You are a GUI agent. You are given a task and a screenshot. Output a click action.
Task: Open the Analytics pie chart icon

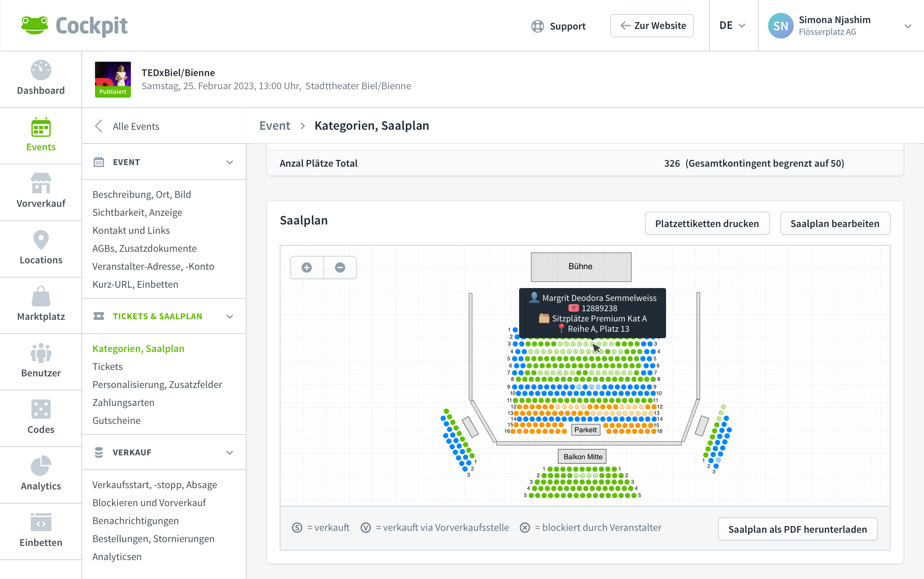[40, 466]
